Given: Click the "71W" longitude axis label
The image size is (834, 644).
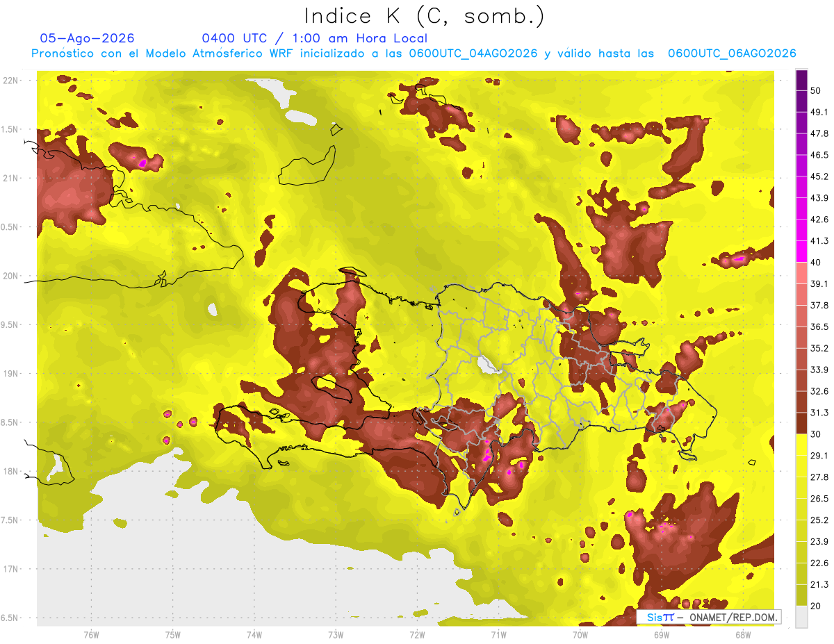Looking at the screenshot, I should coord(498,635).
